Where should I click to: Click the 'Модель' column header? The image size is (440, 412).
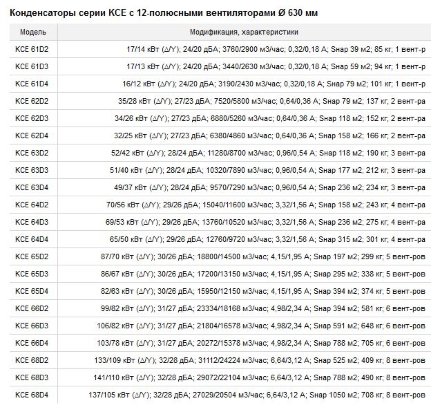tap(33, 32)
